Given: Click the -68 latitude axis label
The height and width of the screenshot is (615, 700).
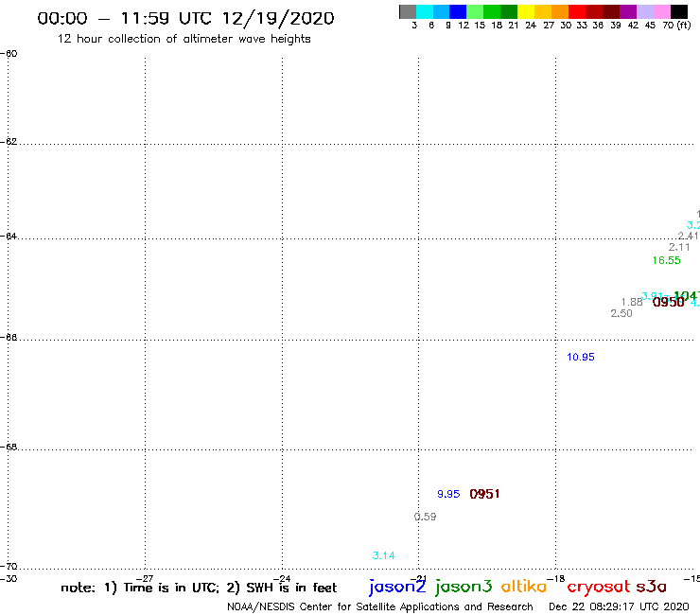Looking at the screenshot, I should point(9,448).
